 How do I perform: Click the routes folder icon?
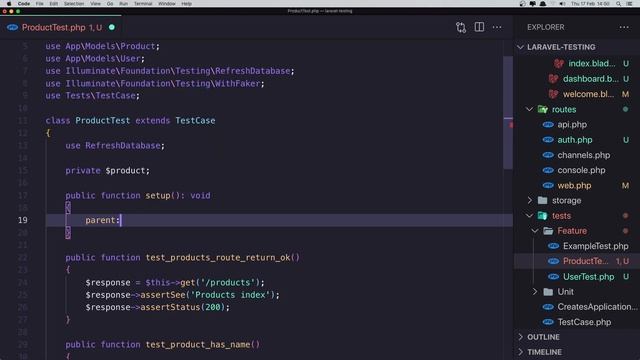[542, 109]
